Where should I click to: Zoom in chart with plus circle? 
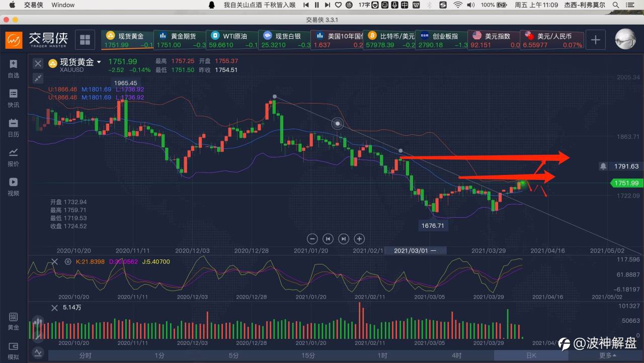click(359, 239)
